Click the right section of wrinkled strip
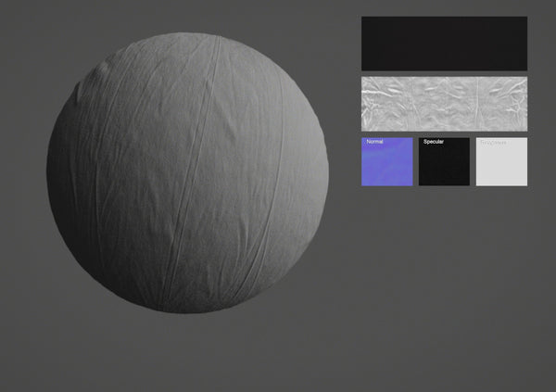Image resolution: width=556 pixels, height=392 pixels. coord(501,103)
